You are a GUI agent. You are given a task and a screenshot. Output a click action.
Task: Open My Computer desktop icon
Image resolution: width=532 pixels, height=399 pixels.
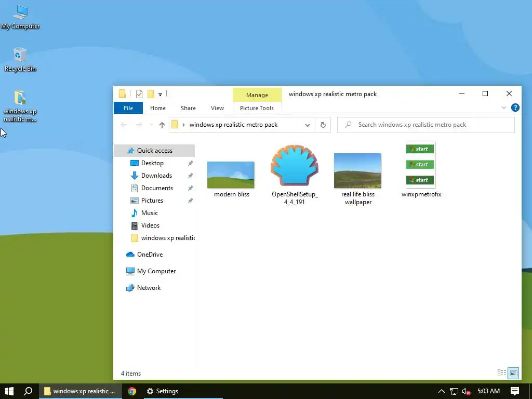(20, 17)
